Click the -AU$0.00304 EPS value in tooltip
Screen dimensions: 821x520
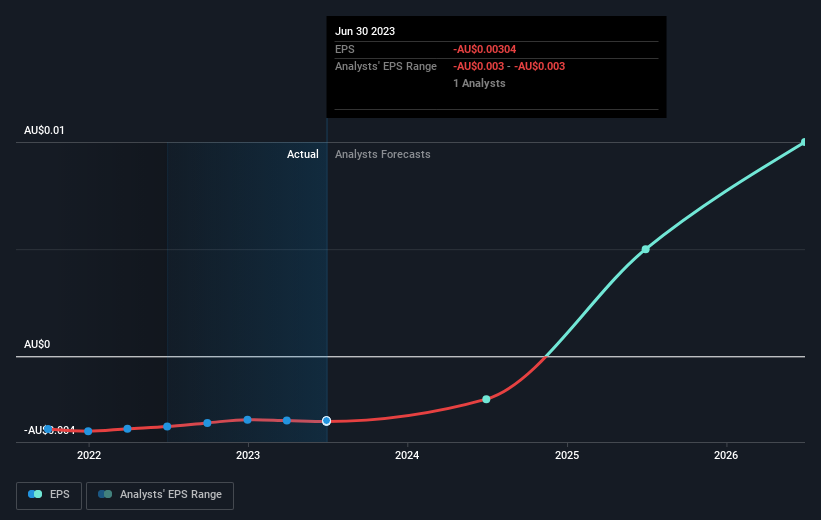coord(484,49)
